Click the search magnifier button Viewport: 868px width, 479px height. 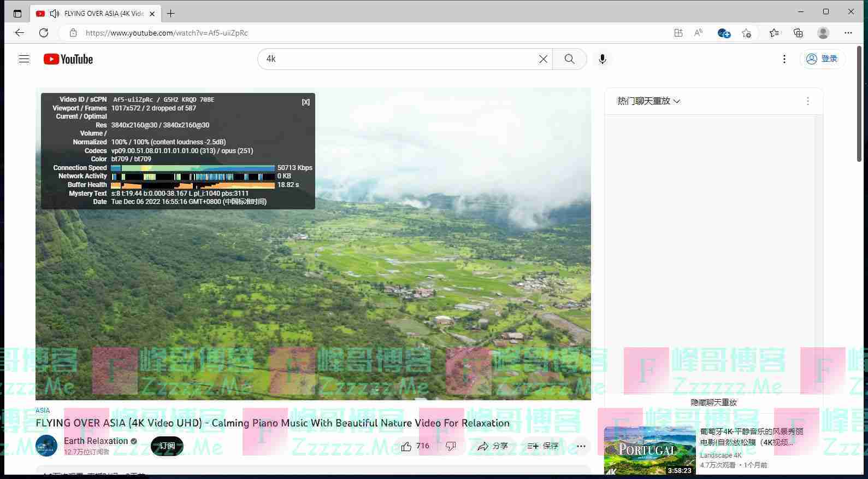pos(569,59)
